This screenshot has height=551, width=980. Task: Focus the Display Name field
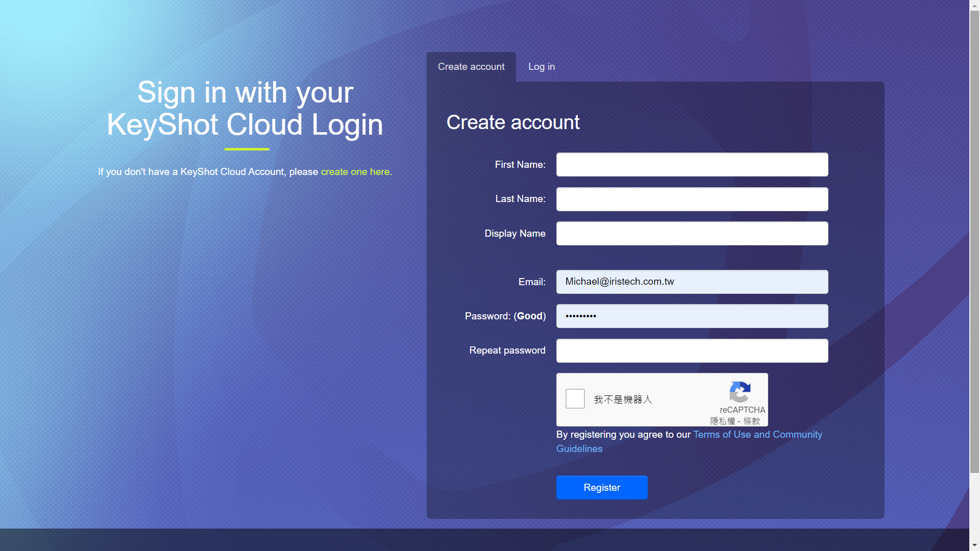692,233
